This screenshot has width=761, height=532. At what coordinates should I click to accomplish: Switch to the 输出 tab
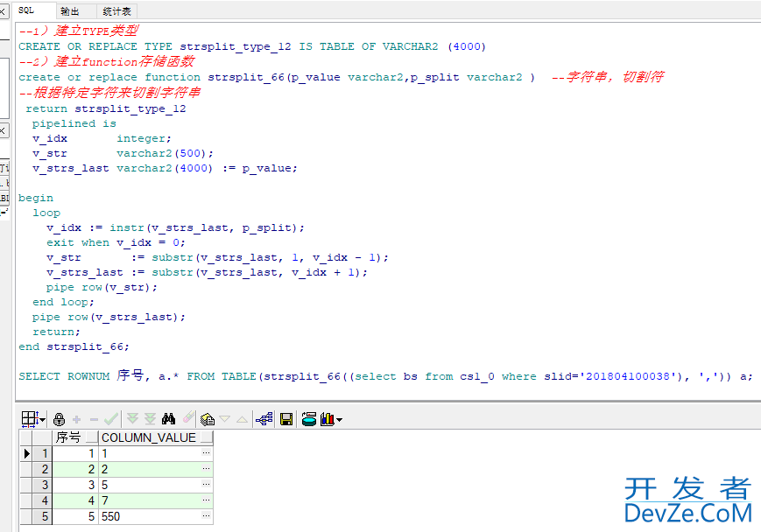coord(70,11)
